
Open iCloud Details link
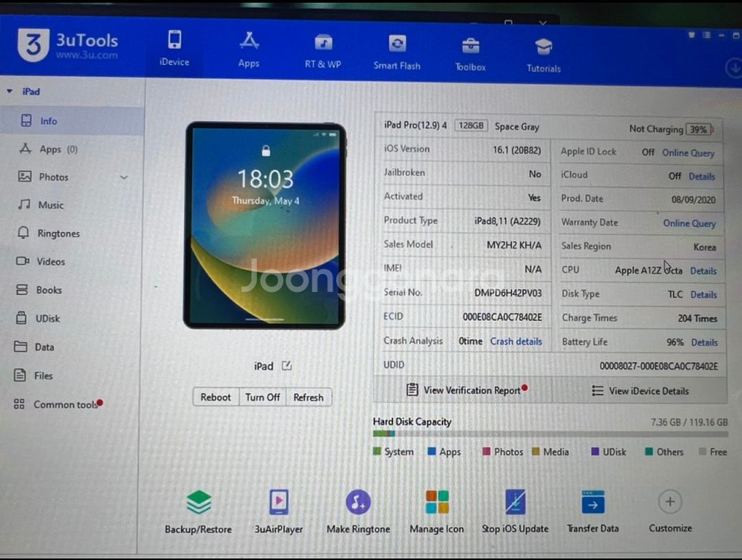702,176
